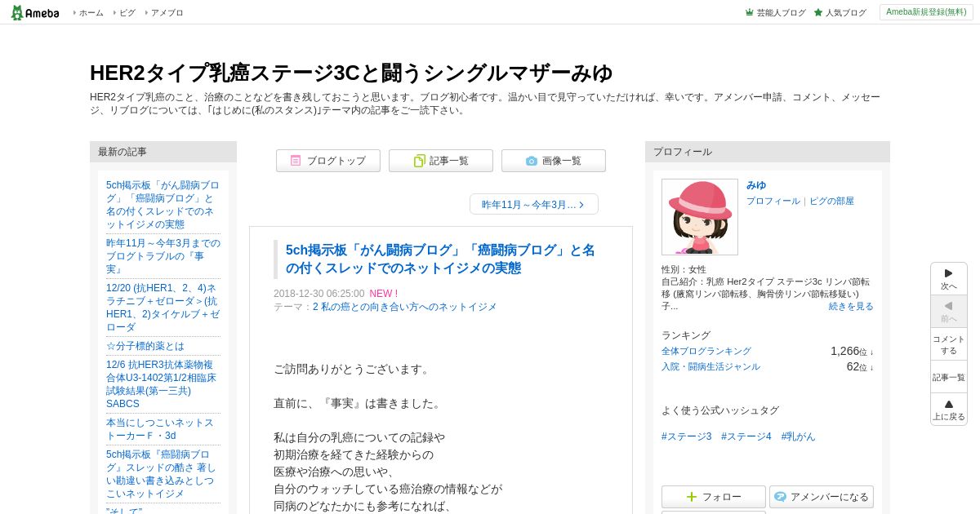This screenshot has height=514, width=980.
Task: Open sidebar post 5ch掲示板『癌闘病ブログ』スレッドの酷さ
Action: (x=163, y=474)
